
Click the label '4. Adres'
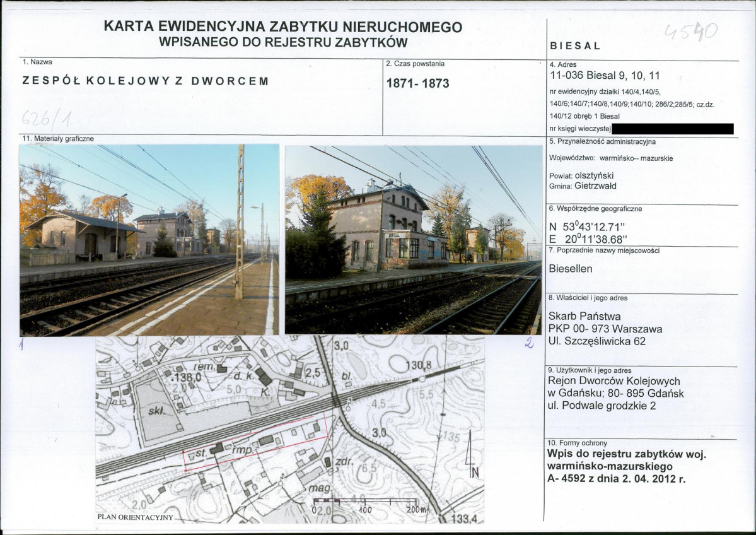point(563,64)
